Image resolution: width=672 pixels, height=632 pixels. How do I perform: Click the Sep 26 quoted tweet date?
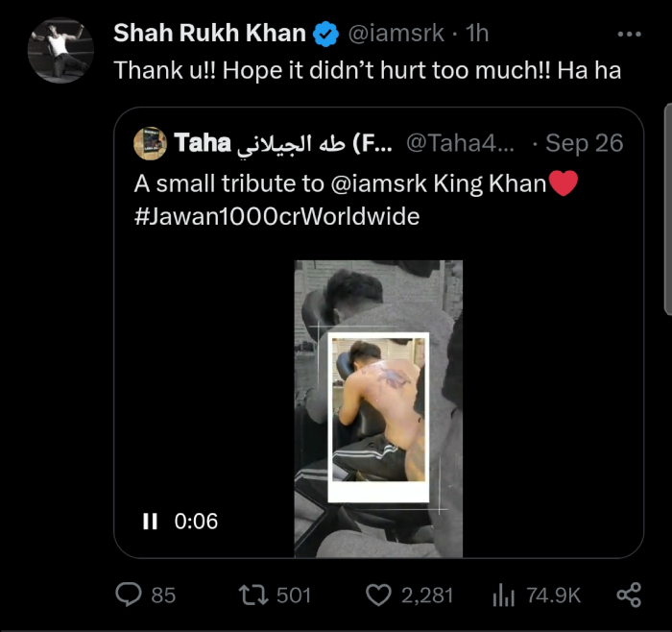(584, 144)
